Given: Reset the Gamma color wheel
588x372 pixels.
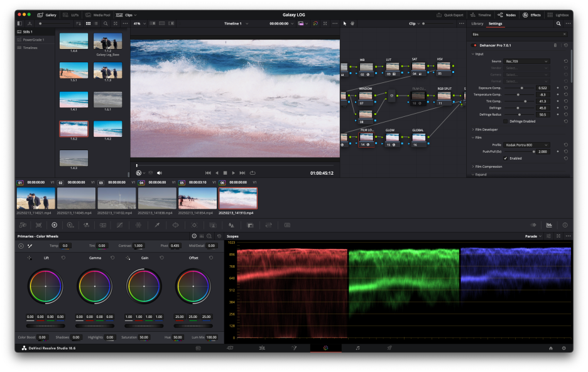Looking at the screenshot, I should [x=112, y=258].
